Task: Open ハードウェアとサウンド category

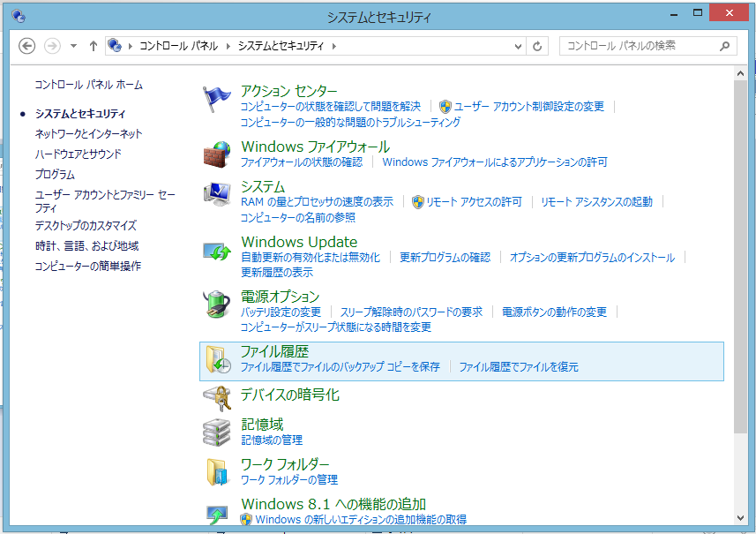Action: coord(79,154)
